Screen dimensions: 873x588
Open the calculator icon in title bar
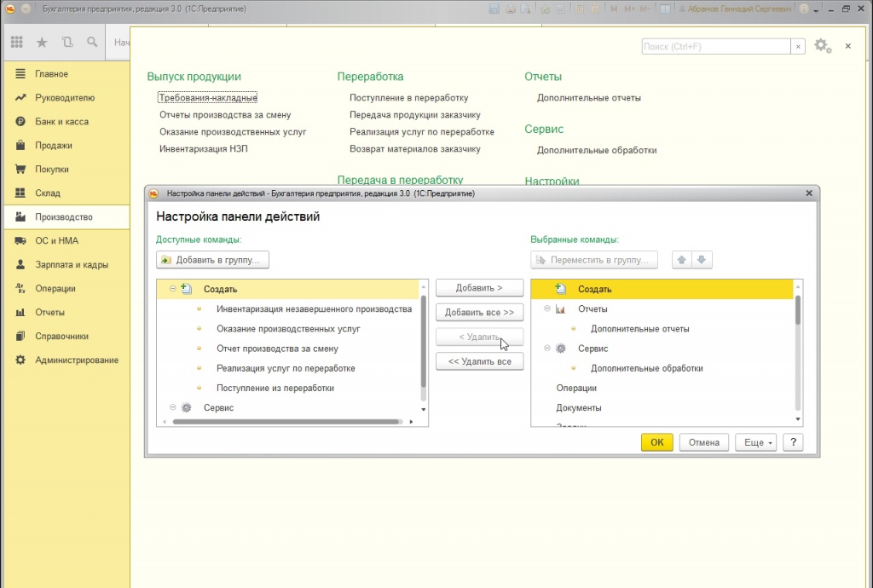(580, 9)
